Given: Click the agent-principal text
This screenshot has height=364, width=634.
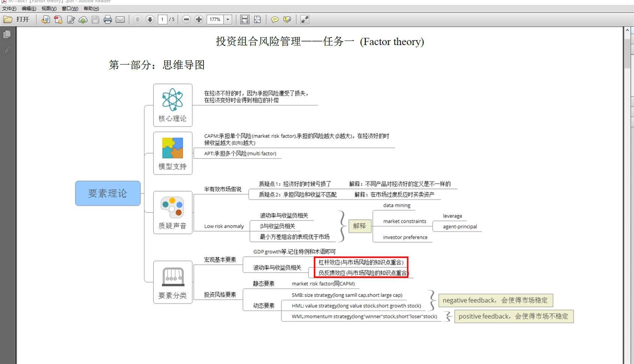Looking at the screenshot, I should coord(460,226).
